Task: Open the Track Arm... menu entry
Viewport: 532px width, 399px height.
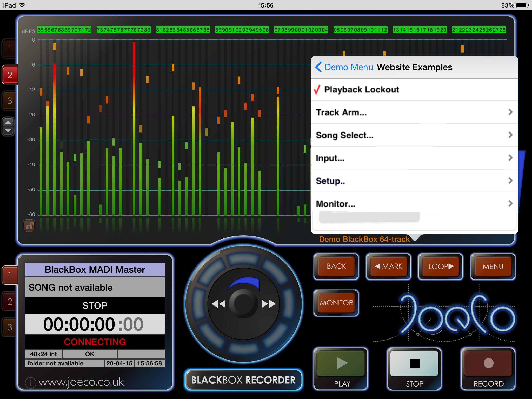Action: click(x=414, y=112)
